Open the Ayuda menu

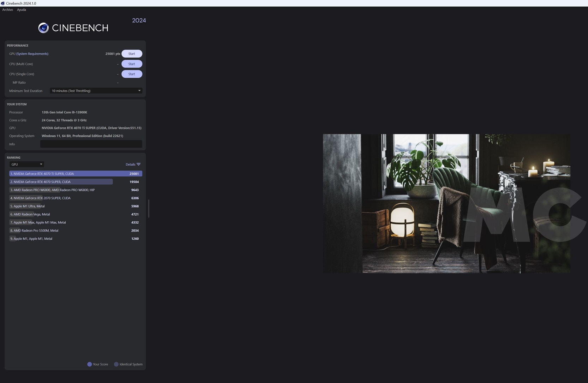(22, 10)
